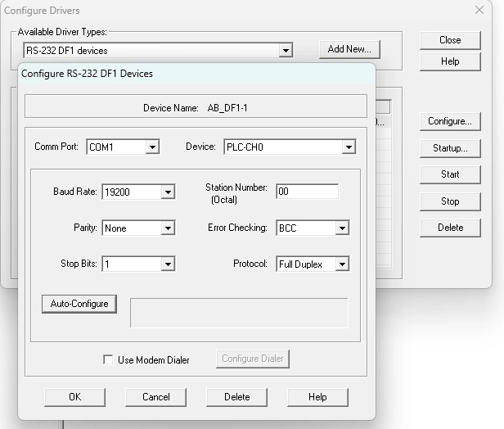Expand the Parity None dropdown
504x429 pixels.
138,228
